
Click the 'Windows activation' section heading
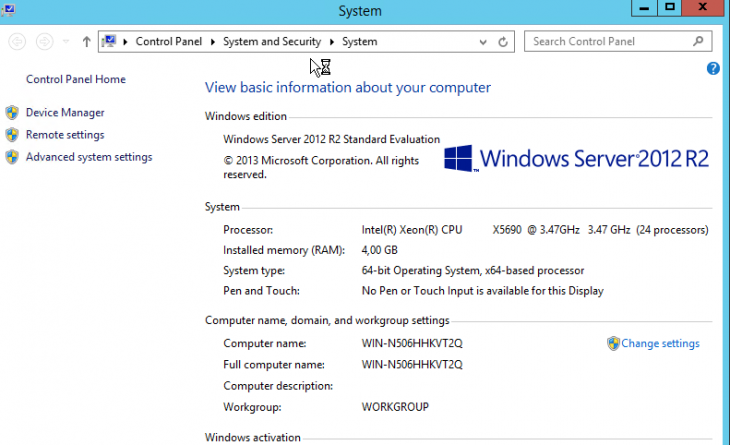coord(253,438)
